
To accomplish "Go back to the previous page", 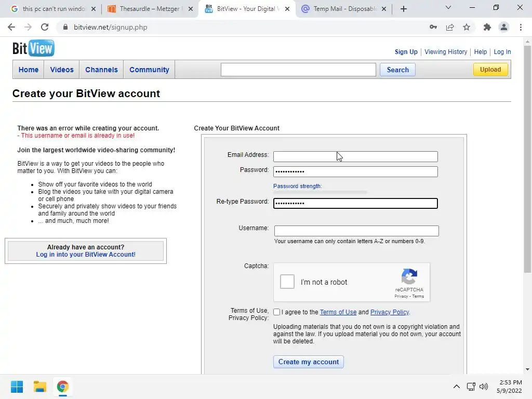I will coord(11,27).
